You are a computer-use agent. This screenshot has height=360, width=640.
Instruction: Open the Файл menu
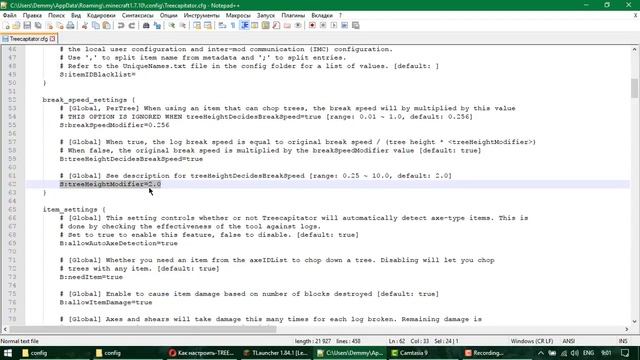click(x=9, y=15)
